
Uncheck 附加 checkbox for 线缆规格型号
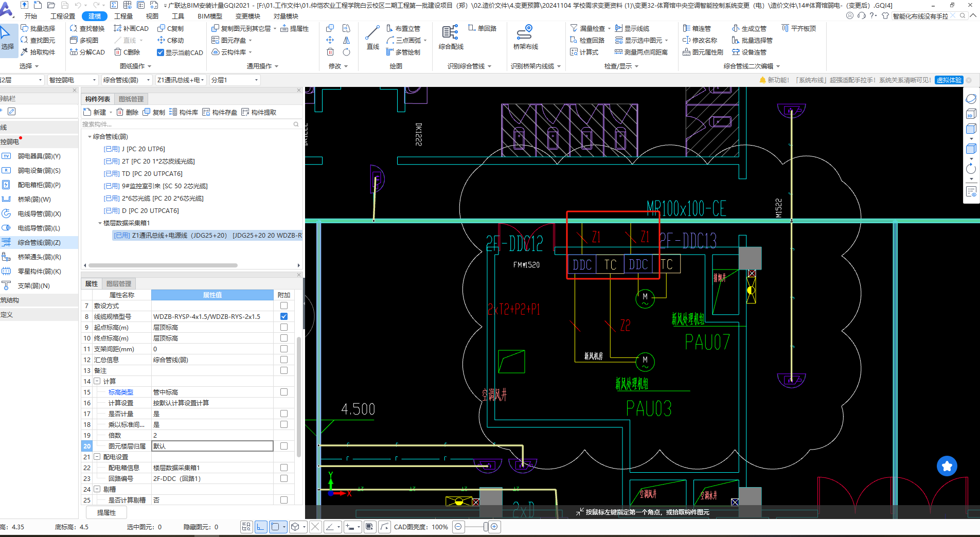[x=283, y=316]
